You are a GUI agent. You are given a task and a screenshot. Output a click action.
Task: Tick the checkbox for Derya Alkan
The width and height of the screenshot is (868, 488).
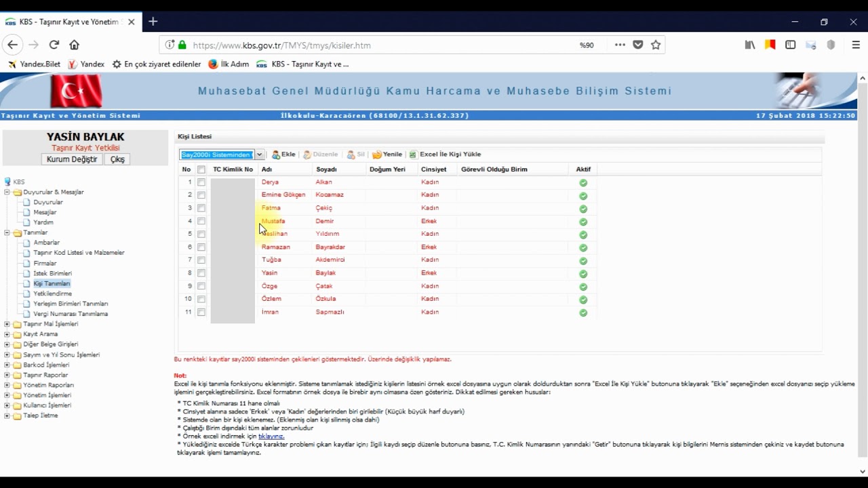pyautogui.click(x=201, y=182)
